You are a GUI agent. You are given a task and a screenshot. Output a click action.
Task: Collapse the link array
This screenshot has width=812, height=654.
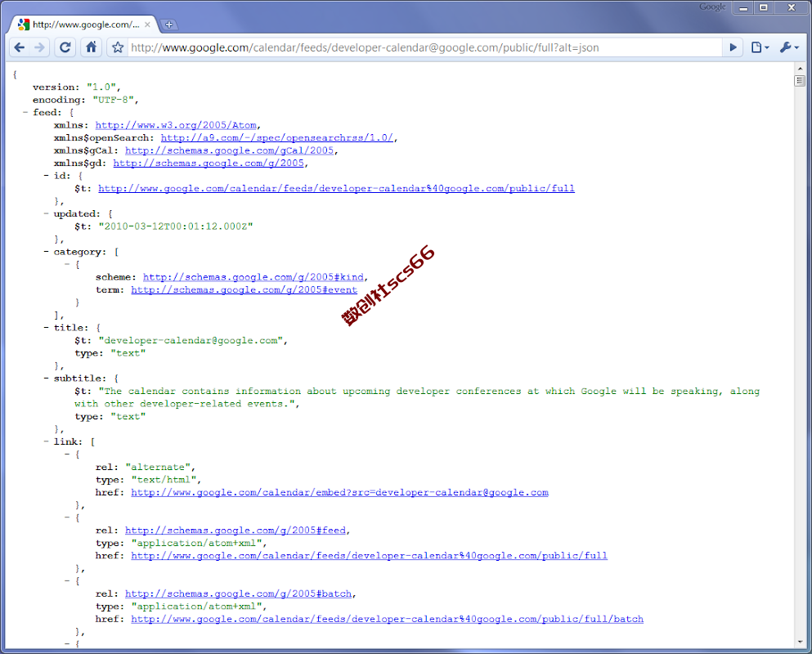[46, 441]
